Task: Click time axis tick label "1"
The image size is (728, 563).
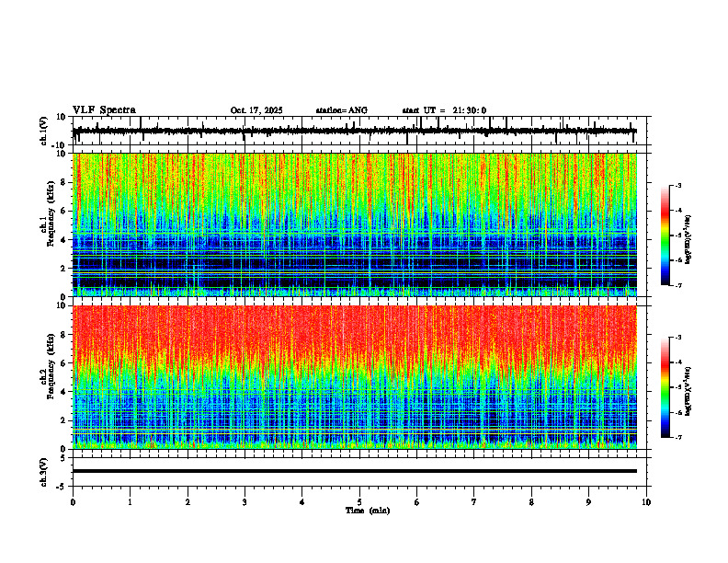Action: 130,502
